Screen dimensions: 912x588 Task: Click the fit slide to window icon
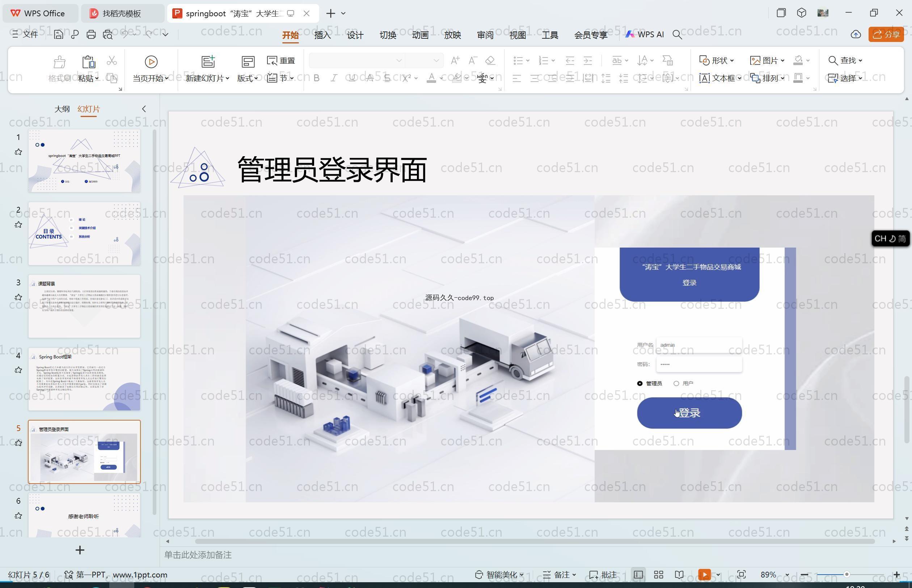coord(741,575)
